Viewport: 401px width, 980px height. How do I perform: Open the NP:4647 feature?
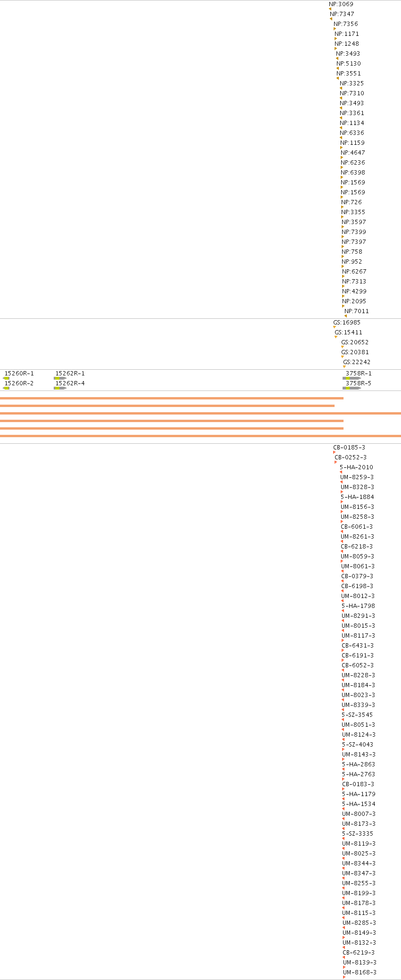[x=353, y=153]
